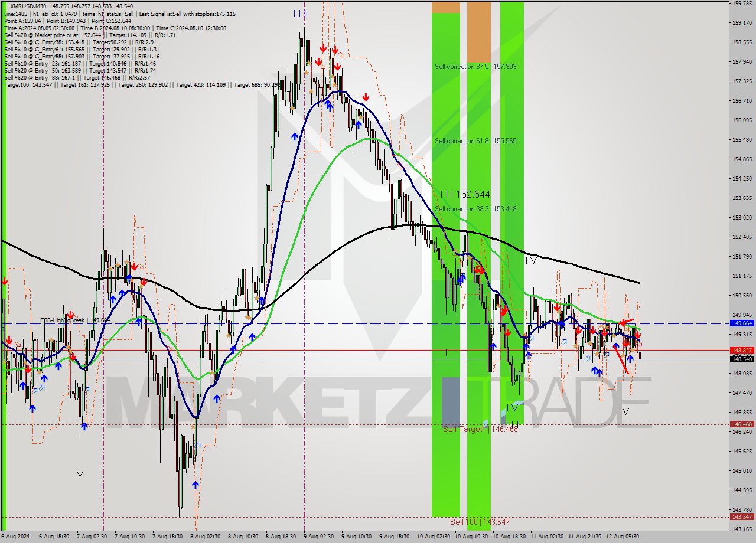Click 'Sell correction 87.5 | 157.903' label
The image size is (756, 543).
pos(475,67)
